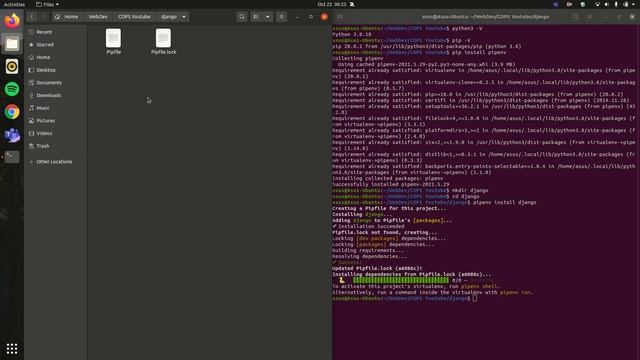Image resolution: width=640 pixels, height=360 pixels.
Task: Show all applications grid
Action: tap(12, 349)
